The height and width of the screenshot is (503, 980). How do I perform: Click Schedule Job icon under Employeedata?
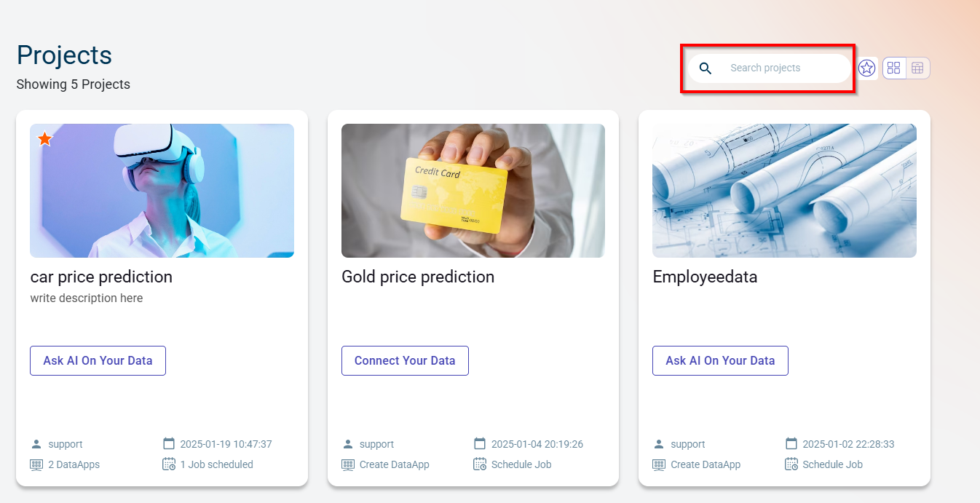tap(791, 464)
